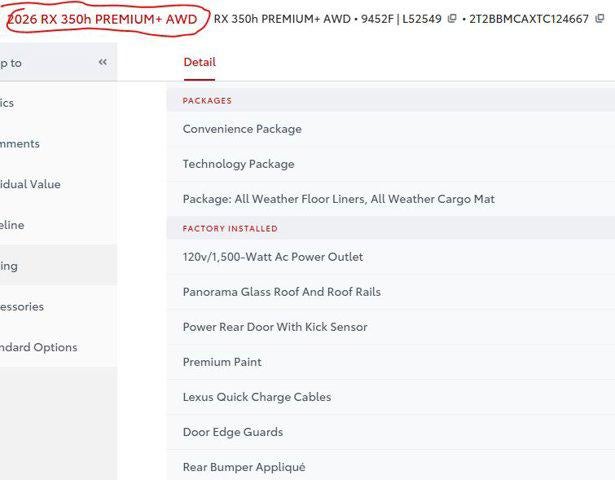Viewport: 615px width, 480px height.
Task: Open the Detail tab
Action: pos(199,62)
